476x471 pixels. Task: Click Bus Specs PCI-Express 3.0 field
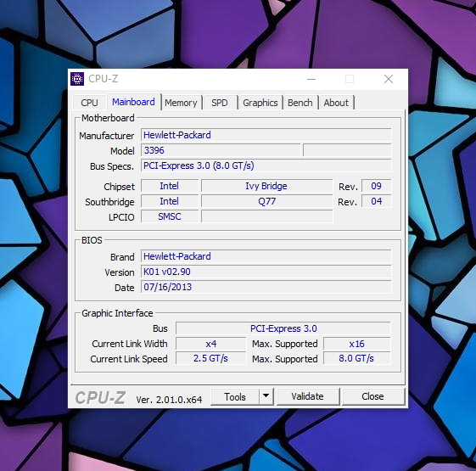click(x=266, y=165)
